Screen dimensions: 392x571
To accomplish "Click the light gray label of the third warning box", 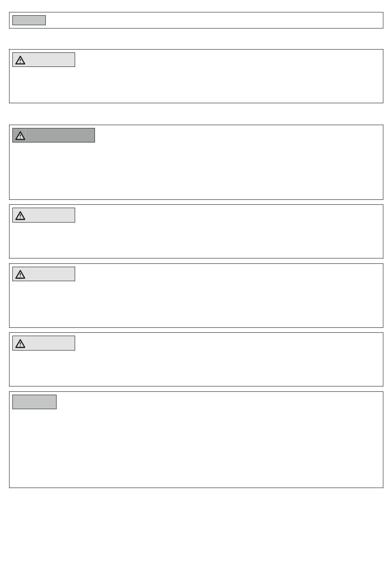I will tap(44, 215).
